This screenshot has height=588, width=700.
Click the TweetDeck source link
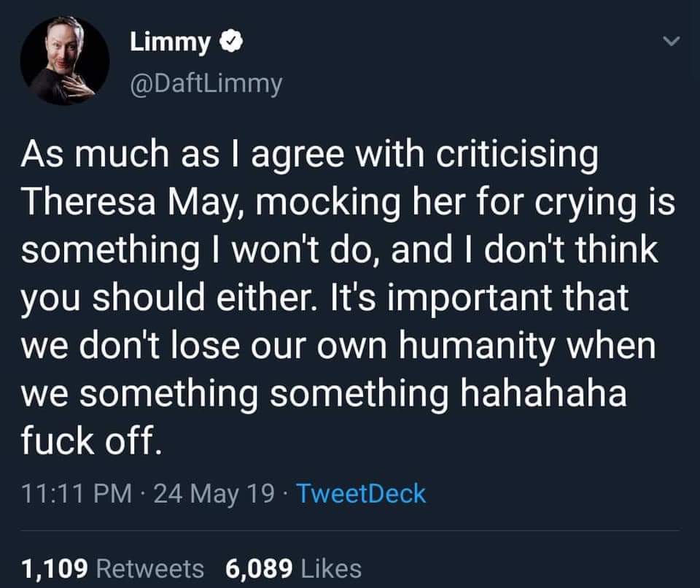click(x=362, y=494)
